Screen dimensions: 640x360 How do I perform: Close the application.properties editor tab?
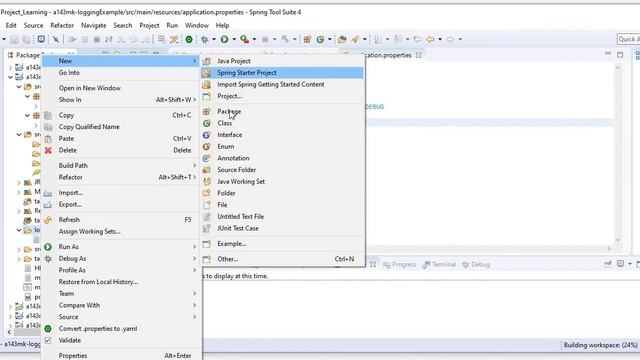point(419,55)
